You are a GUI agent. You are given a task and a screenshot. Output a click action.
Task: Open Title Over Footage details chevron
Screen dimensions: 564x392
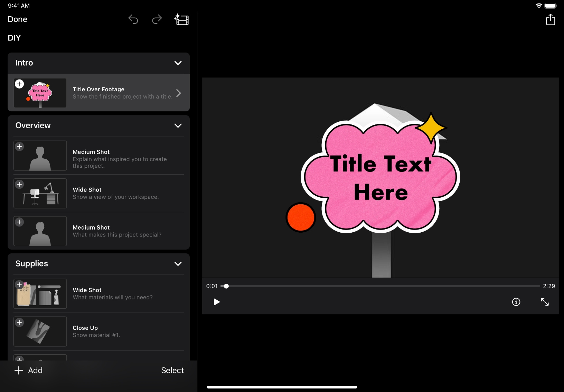(x=179, y=93)
